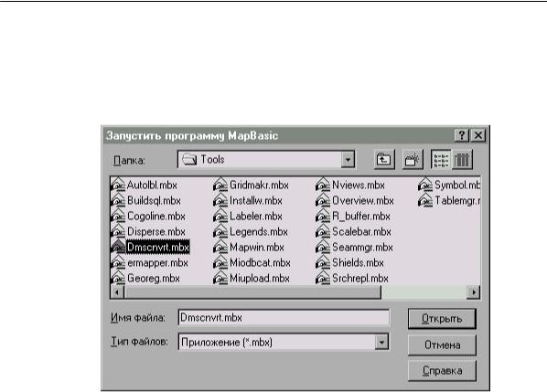Click the Отмена button
The width and height of the screenshot is (547, 392).
pos(442,345)
